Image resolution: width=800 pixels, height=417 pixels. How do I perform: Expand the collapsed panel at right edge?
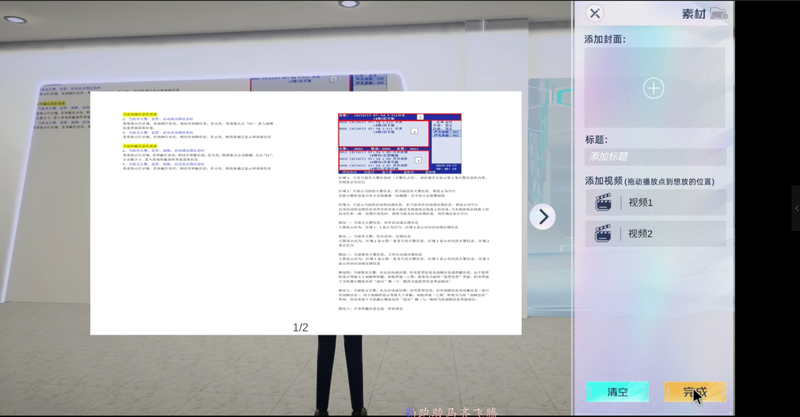(796, 208)
